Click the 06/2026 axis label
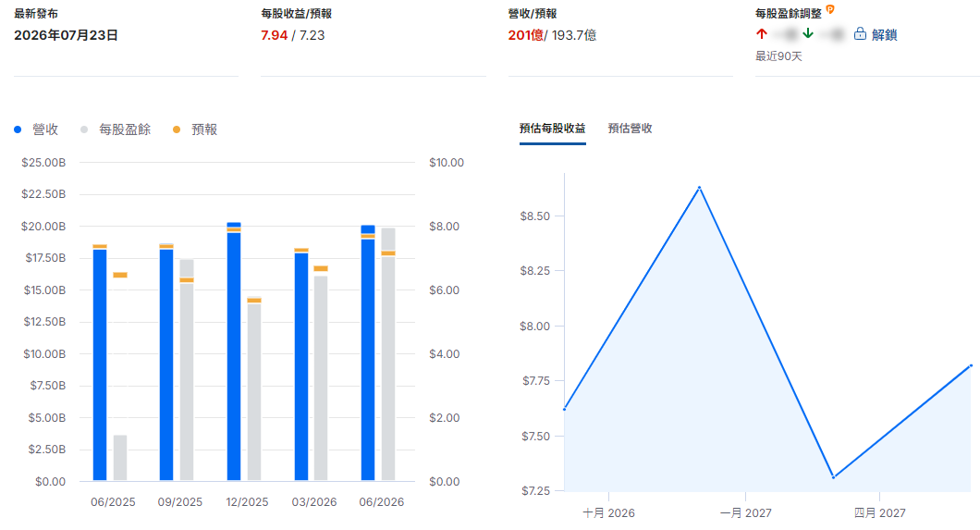The height and width of the screenshot is (530, 980). 381,502
